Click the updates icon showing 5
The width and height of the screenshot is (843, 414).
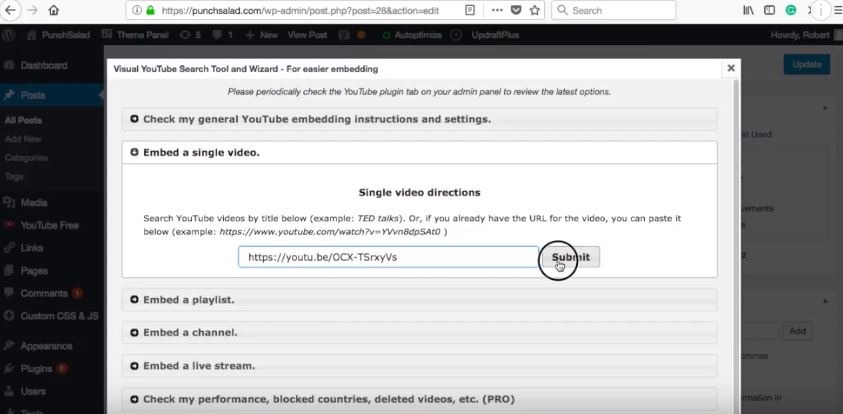190,35
